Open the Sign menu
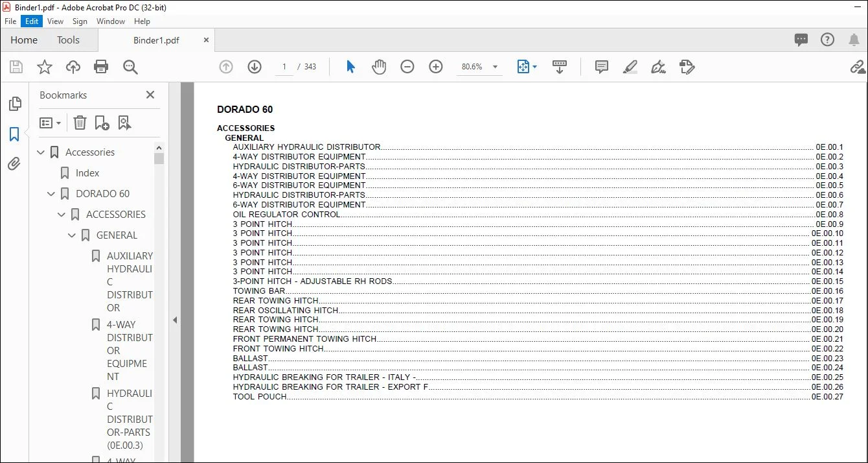The image size is (868, 463). click(x=80, y=21)
